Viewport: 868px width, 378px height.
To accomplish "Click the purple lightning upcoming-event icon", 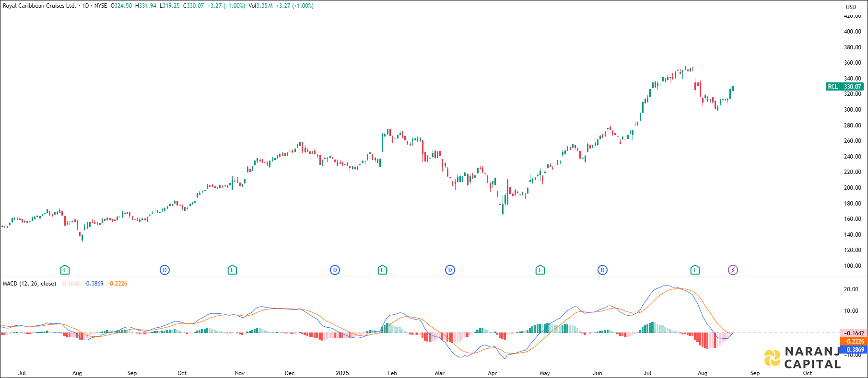I will [x=733, y=270].
